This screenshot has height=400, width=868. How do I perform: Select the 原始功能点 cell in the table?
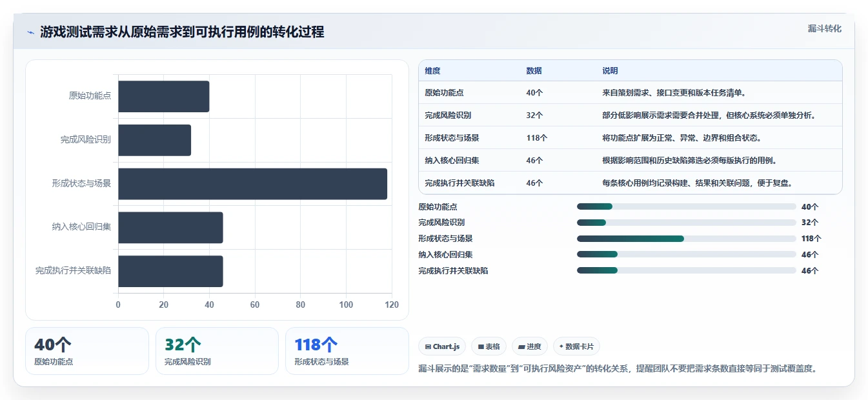(444, 93)
